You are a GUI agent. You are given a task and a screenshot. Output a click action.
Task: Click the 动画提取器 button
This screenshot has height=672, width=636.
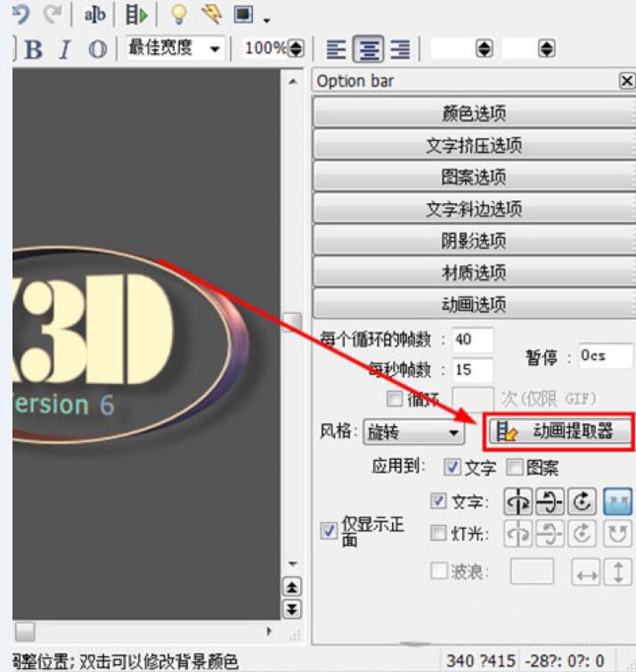click(x=559, y=431)
